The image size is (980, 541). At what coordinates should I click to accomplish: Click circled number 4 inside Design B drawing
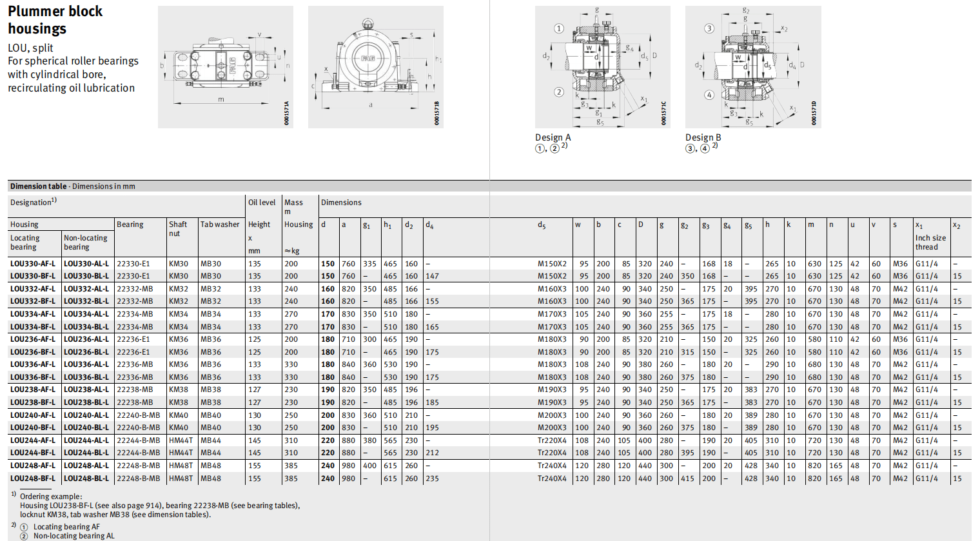[x=709, y=95]
